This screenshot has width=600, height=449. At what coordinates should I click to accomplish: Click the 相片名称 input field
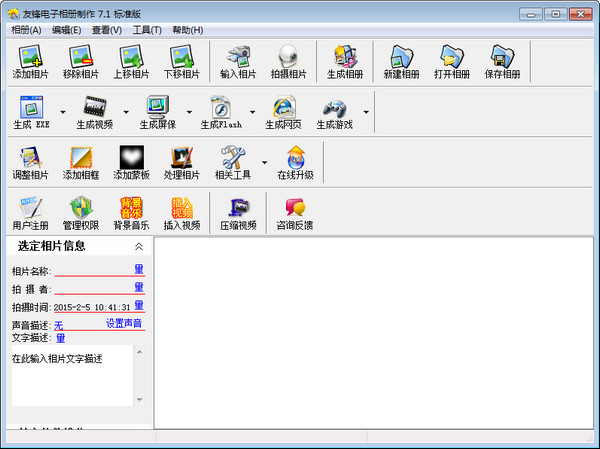(94, 270)
